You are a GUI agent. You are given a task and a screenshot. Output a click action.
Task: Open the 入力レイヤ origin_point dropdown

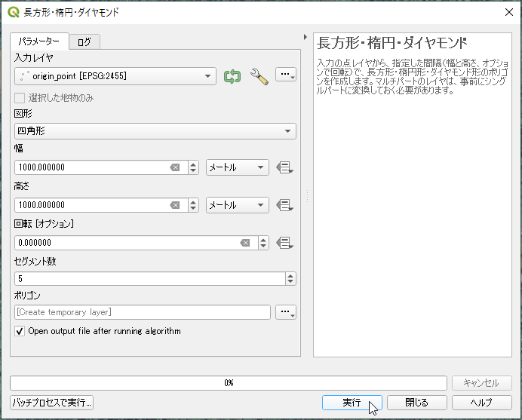pyautogui.click(x=115, y=76)
